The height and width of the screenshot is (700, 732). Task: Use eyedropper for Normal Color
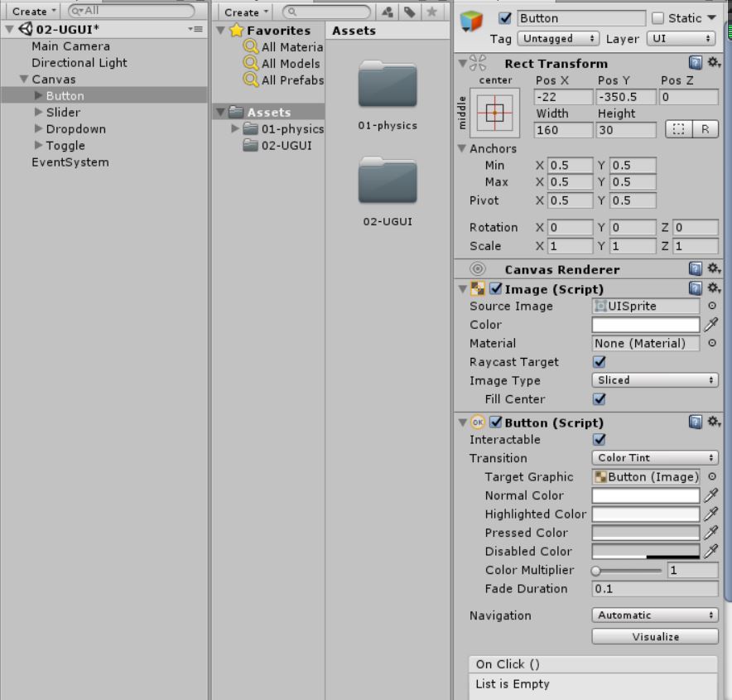711,495
